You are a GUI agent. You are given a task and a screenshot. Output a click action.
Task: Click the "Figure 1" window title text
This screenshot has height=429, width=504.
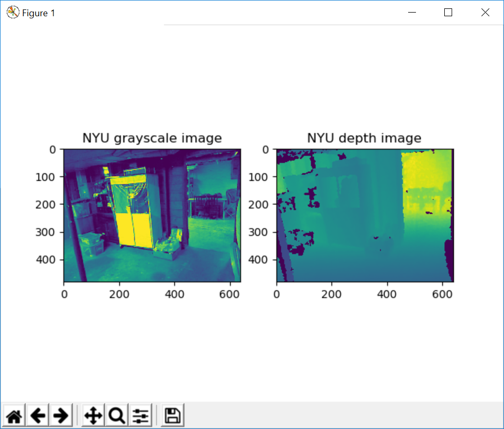coord(38,13)
